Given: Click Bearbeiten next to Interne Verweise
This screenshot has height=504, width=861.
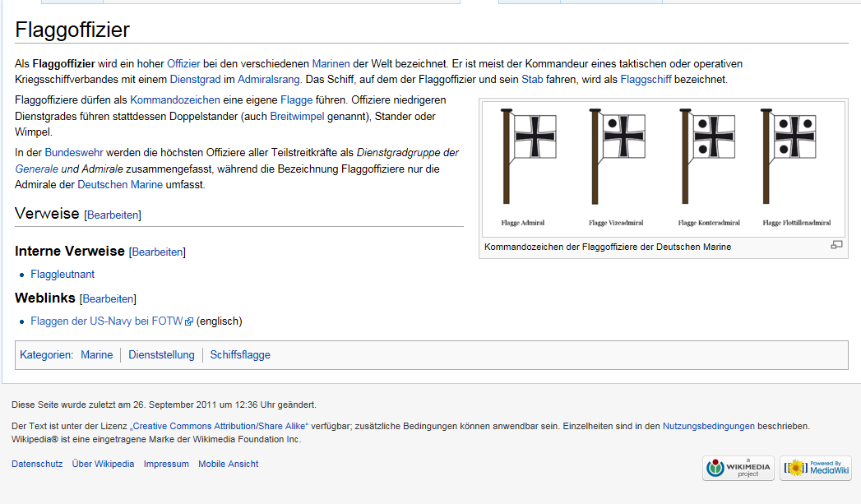Looking at the screenshot, I should tap(157, 252).
